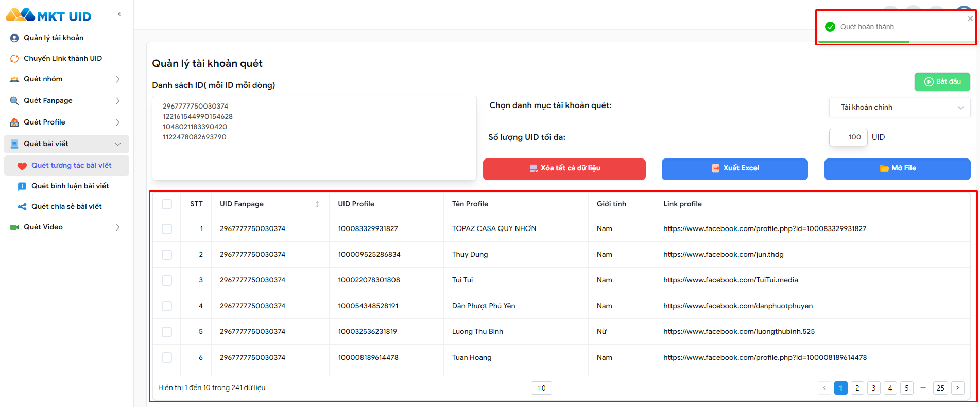This screenshot has height=407, width=980.
Task: Go to previous page arrow
Action: (x=824, y=388)
